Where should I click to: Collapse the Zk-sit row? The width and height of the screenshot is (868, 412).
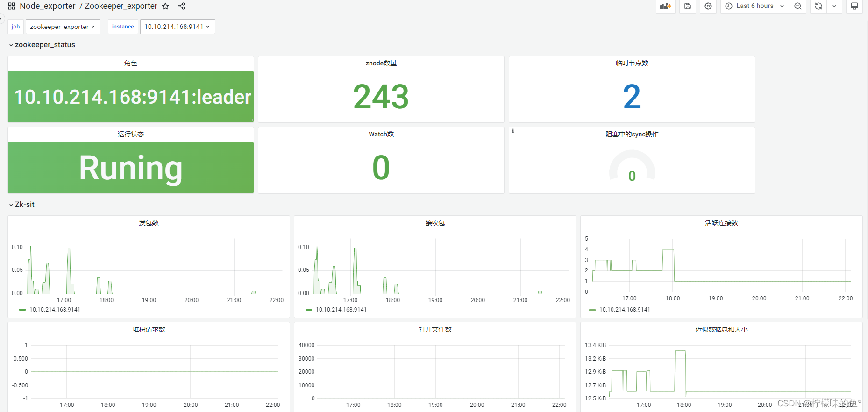coord(21,205)
